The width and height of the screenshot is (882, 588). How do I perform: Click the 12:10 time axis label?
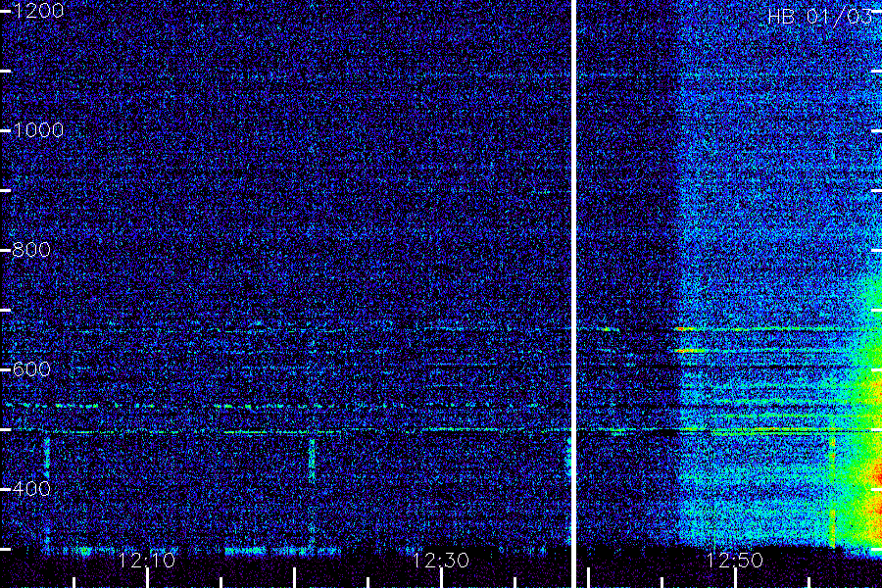point(147,560)
